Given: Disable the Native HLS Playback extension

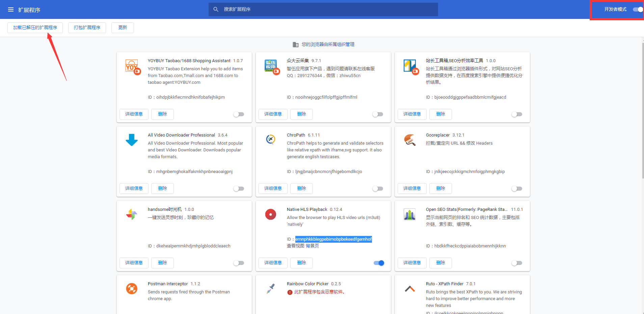Looking at the screenshot, I should click(x=379, y=263).
